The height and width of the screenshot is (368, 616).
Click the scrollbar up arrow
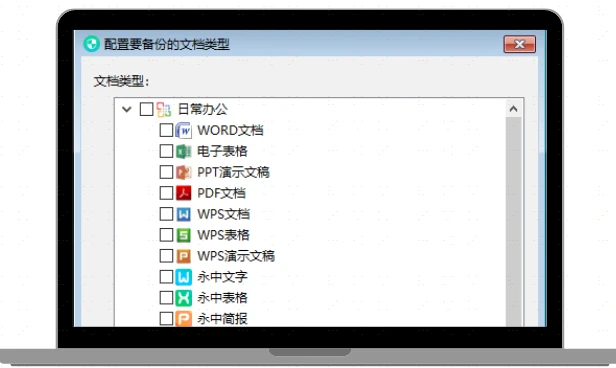[x=513, y=109]
